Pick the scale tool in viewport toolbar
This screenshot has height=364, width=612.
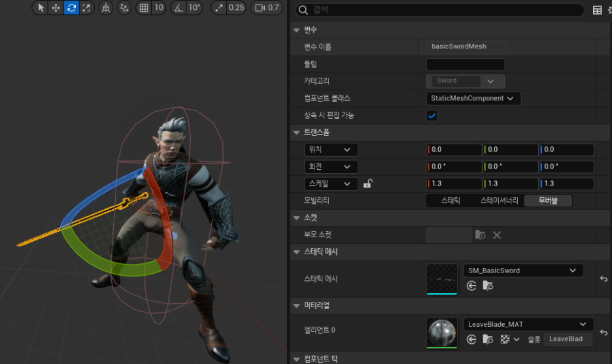86,8
